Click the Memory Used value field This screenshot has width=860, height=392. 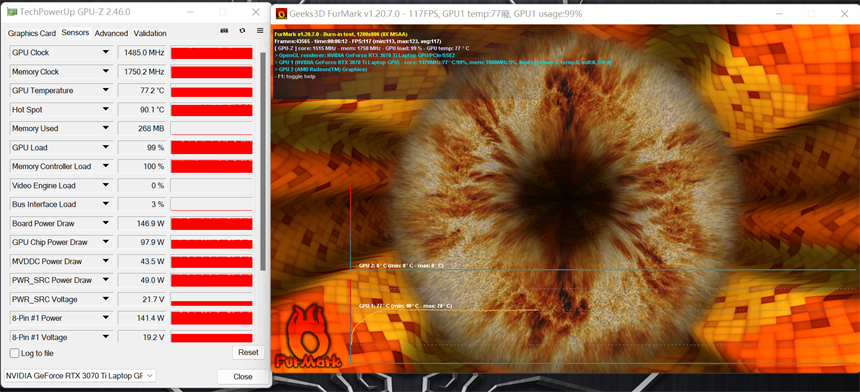tap(142, 128)
